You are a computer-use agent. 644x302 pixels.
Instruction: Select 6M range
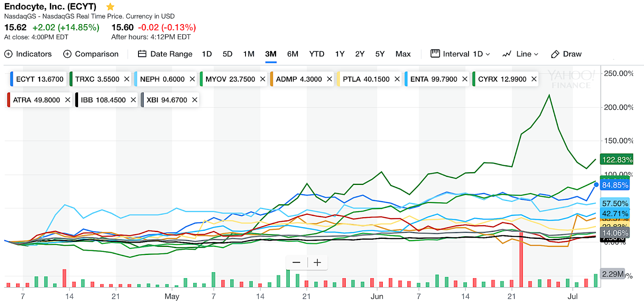coord(293,54)
